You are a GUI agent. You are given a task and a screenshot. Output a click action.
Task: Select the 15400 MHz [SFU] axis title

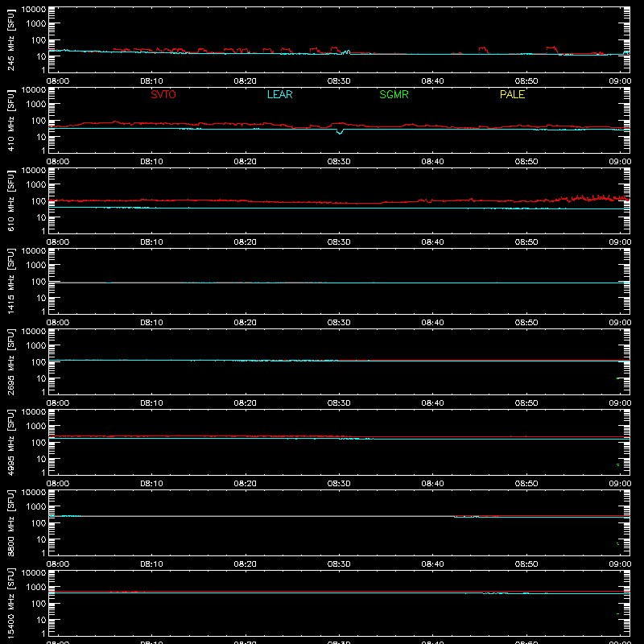click(x=10, y=604)
